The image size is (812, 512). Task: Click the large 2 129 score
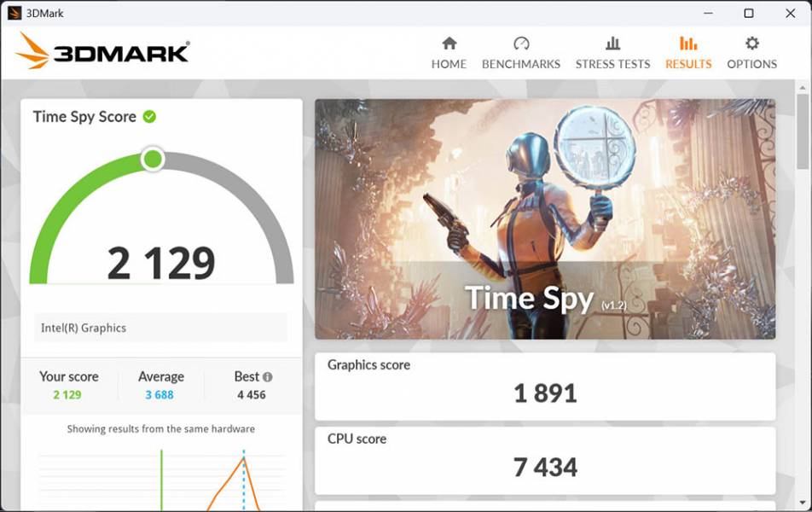tap(161, 264)
